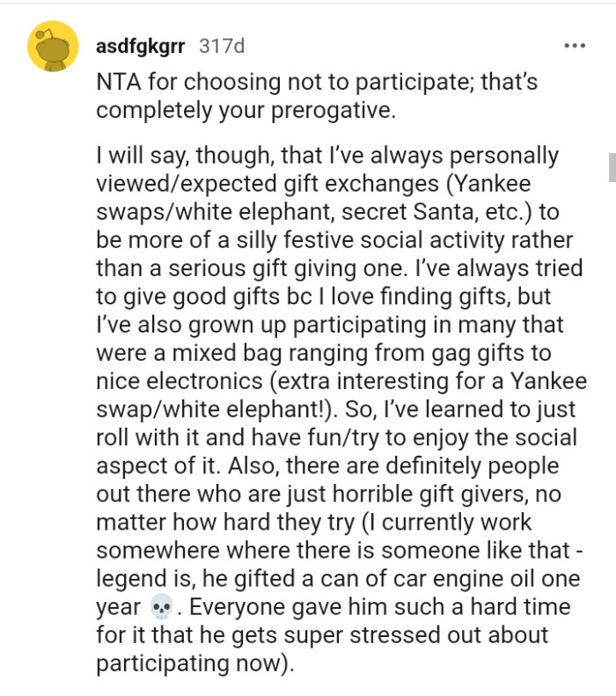The image size is (616, 696).
Task: Click the 317d comment timestamp
Action: click(223, 45)
